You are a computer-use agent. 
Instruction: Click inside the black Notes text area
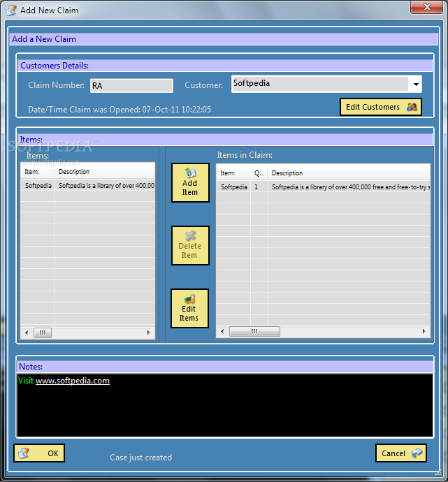pyautogui.click(x=225, y=405)
